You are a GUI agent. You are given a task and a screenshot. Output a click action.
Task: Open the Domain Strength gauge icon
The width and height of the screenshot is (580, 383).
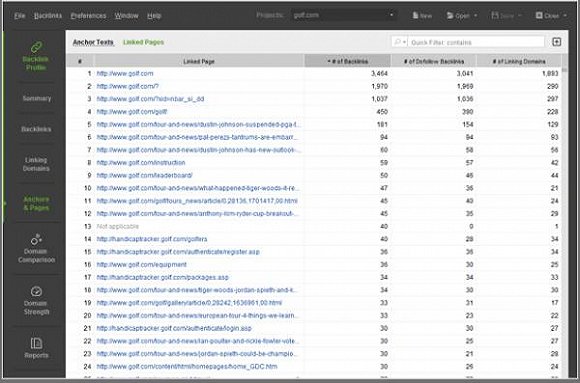[36, 292]
